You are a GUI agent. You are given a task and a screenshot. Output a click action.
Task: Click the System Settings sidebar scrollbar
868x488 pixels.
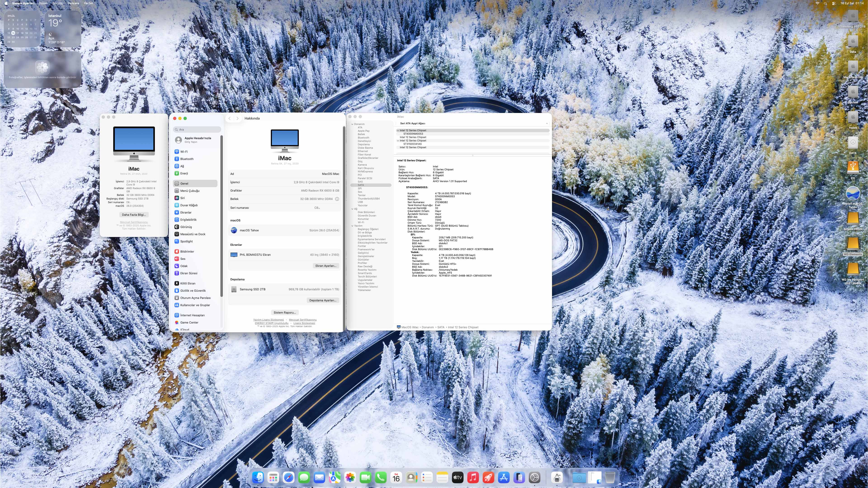click(221, 216)
